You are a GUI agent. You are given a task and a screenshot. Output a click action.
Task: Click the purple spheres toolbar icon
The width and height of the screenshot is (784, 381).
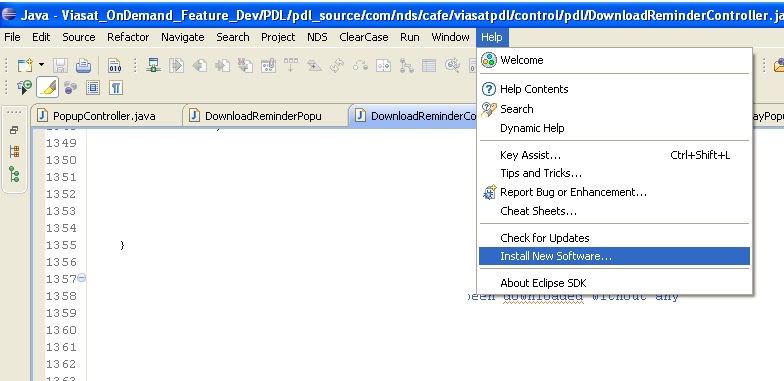point(70,88)
